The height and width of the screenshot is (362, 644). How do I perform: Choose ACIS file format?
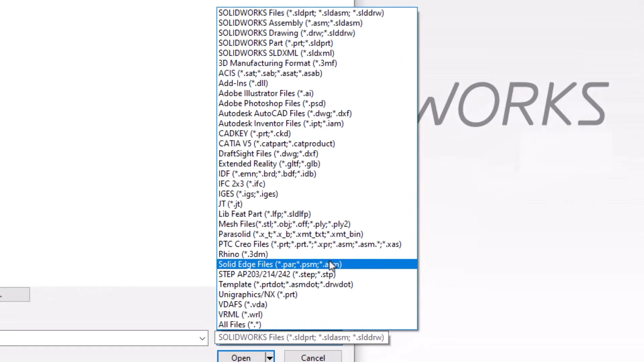coord(270,73)
